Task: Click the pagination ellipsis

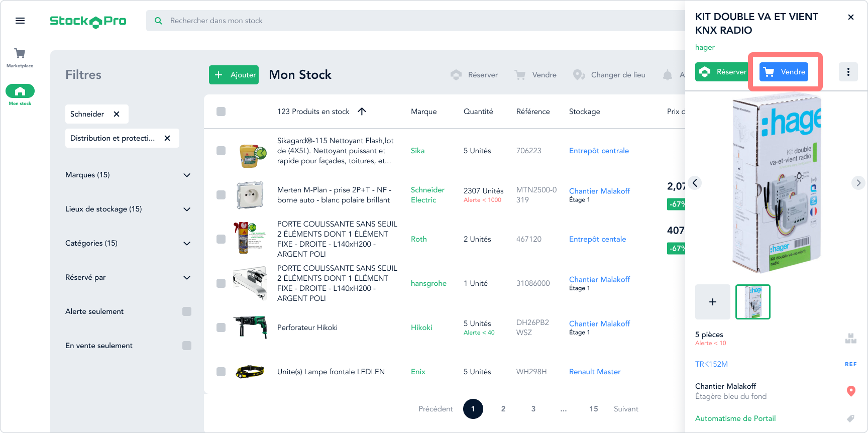Action: coord(564,409)
